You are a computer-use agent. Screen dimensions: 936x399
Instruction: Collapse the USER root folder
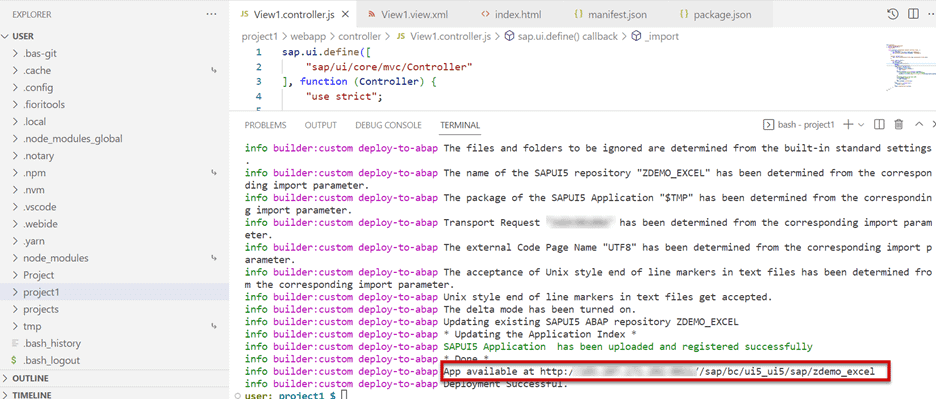tap(114, 36)
